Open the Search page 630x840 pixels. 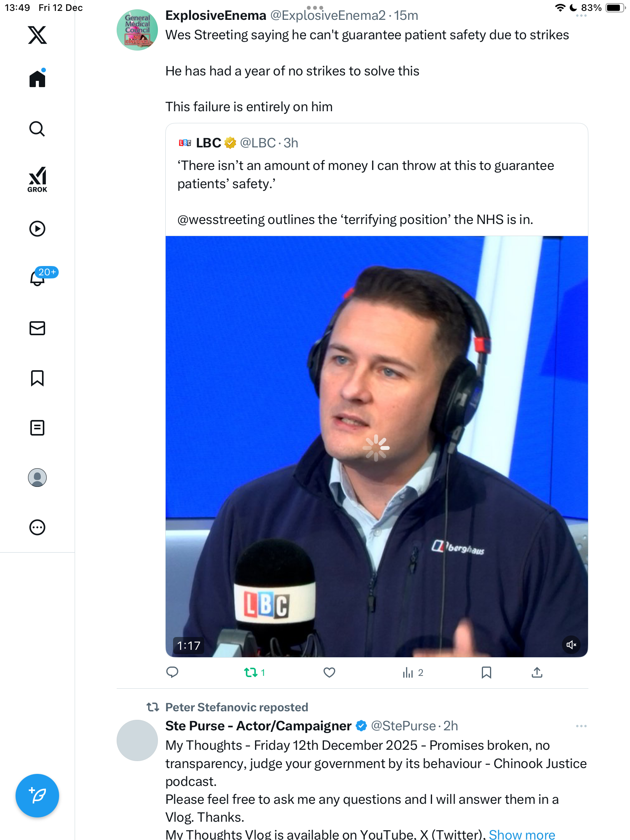(x=37, y=129)
